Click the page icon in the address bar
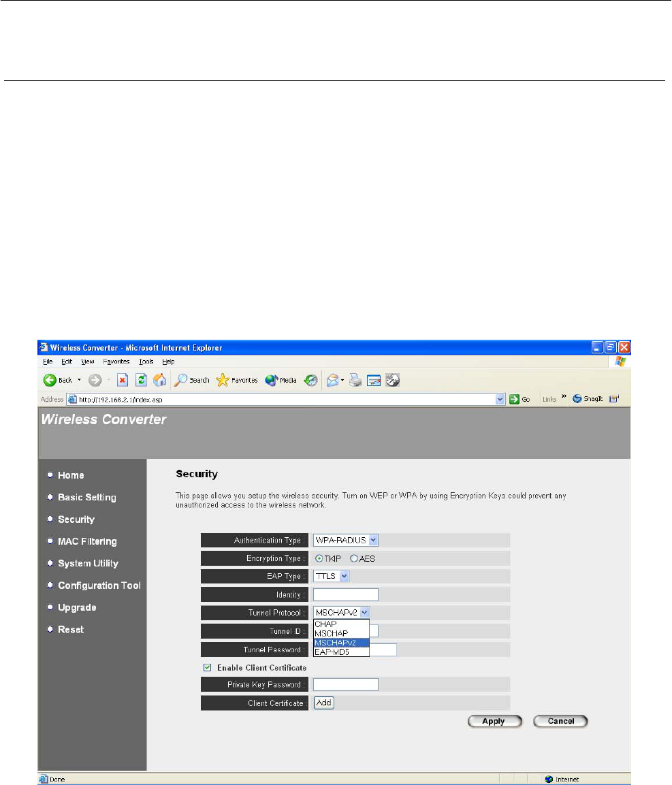The height and width of the screenshot is (785, 672). click(x=73, y=399)
